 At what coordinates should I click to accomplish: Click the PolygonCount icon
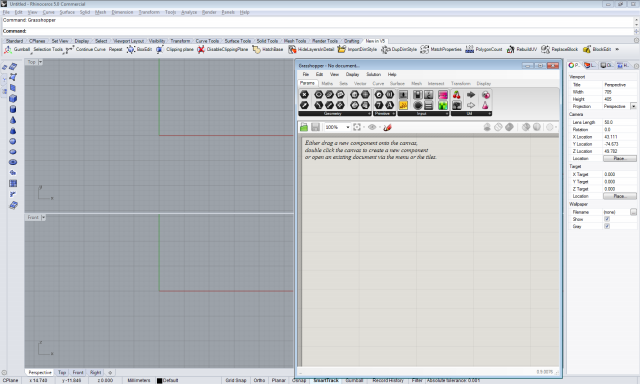[x=469, y=49]
